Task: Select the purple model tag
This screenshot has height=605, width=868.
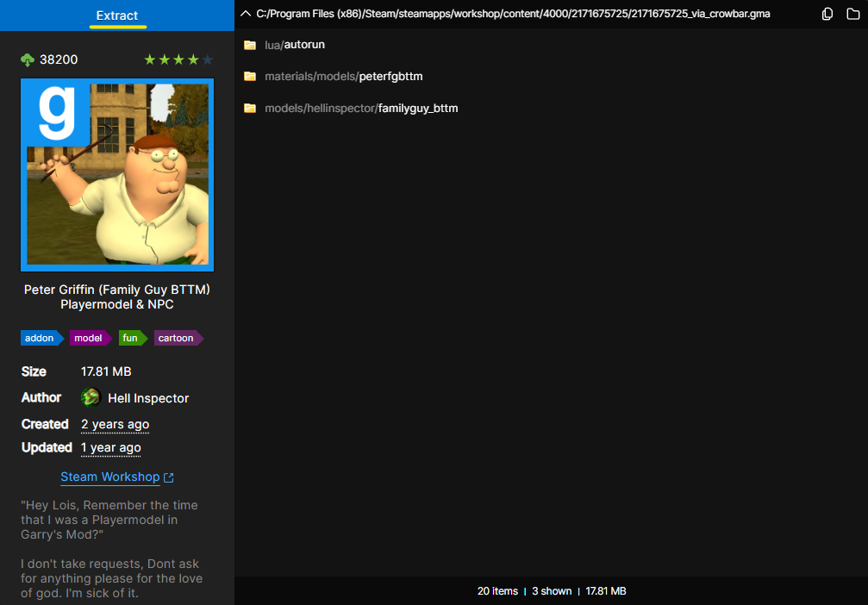Action: click(89, 338)
